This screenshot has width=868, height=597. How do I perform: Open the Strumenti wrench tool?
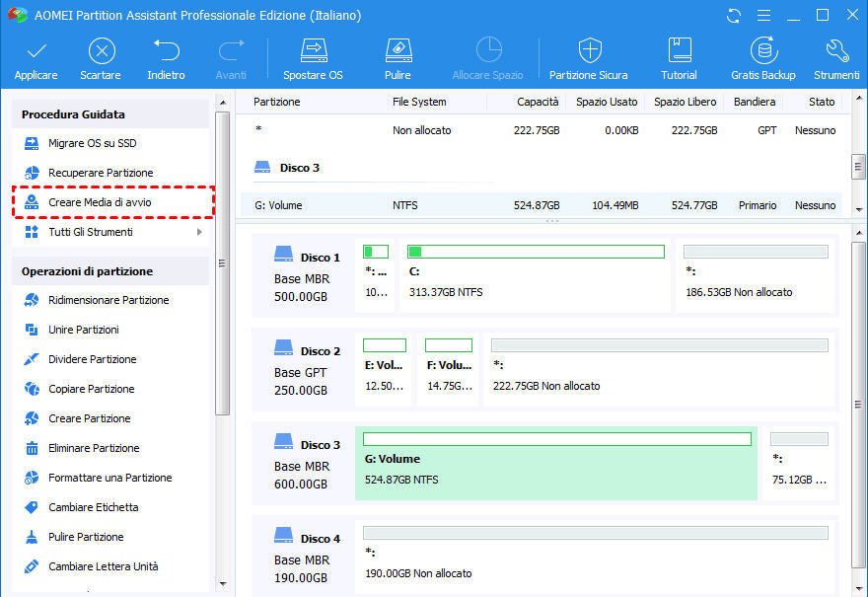click(x=837, y=58)
